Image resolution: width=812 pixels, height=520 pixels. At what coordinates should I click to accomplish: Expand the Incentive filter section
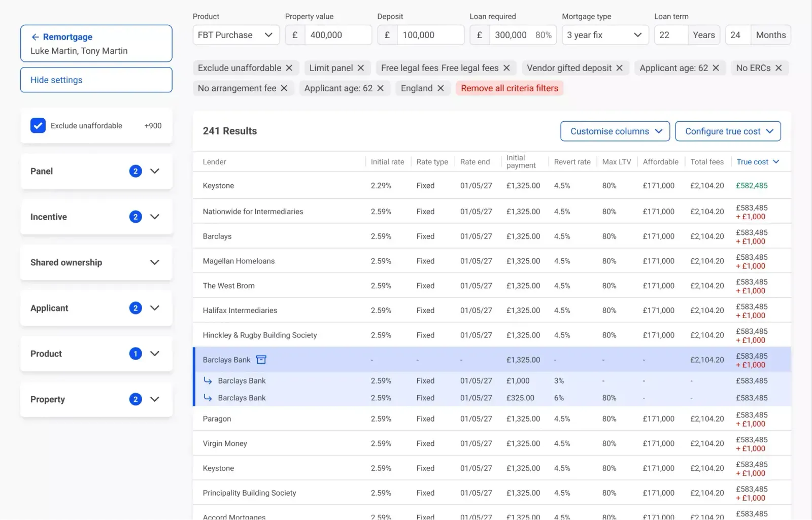[155, 217]
